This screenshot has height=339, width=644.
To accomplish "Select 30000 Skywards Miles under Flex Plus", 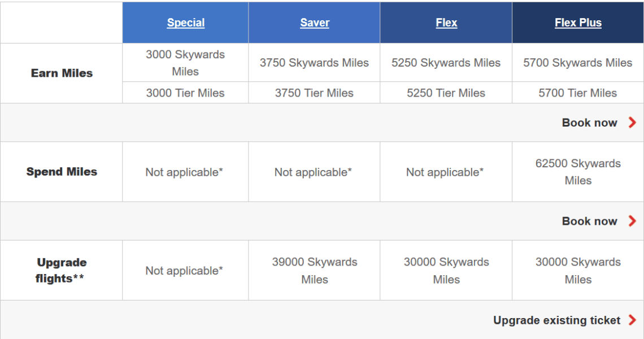I will [577, 270].
